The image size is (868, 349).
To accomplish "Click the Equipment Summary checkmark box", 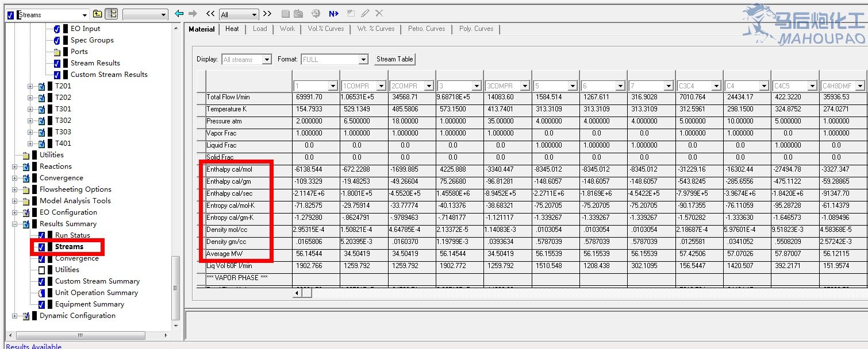I will pyautogui.click(x=41, y=304).
